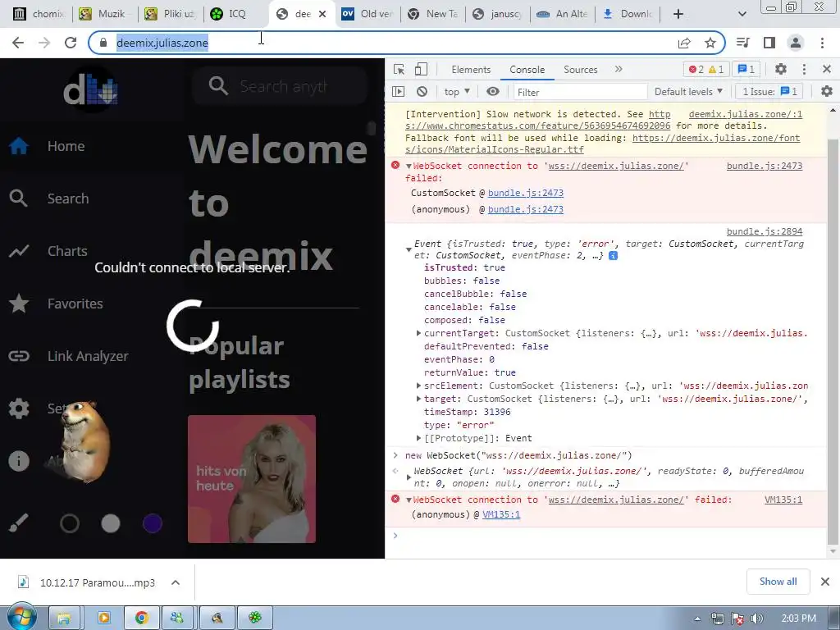
Task: Create live expression eye icon
Action: click(493, 92)
